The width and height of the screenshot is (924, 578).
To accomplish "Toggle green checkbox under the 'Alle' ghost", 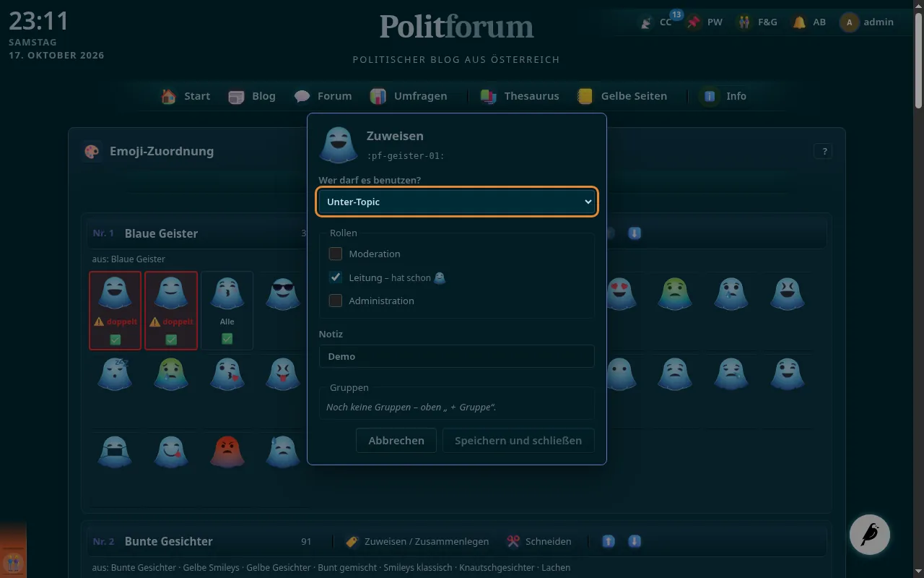I will point(227,339).
